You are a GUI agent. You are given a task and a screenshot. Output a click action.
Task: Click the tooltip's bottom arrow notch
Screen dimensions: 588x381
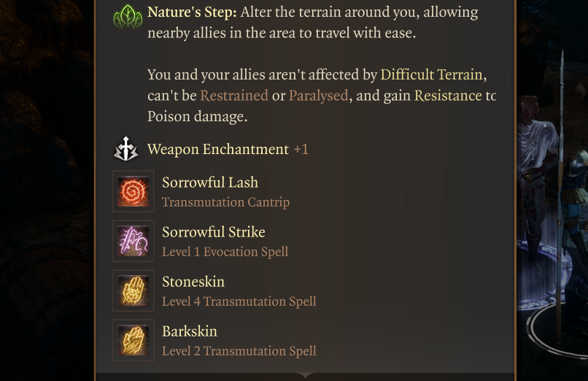click(305, 376)
